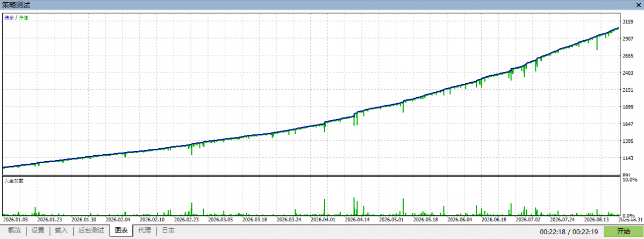
Task: Click the elapsed time 00:22:18 / 00:22:19
Action: [x=569, y=232]
